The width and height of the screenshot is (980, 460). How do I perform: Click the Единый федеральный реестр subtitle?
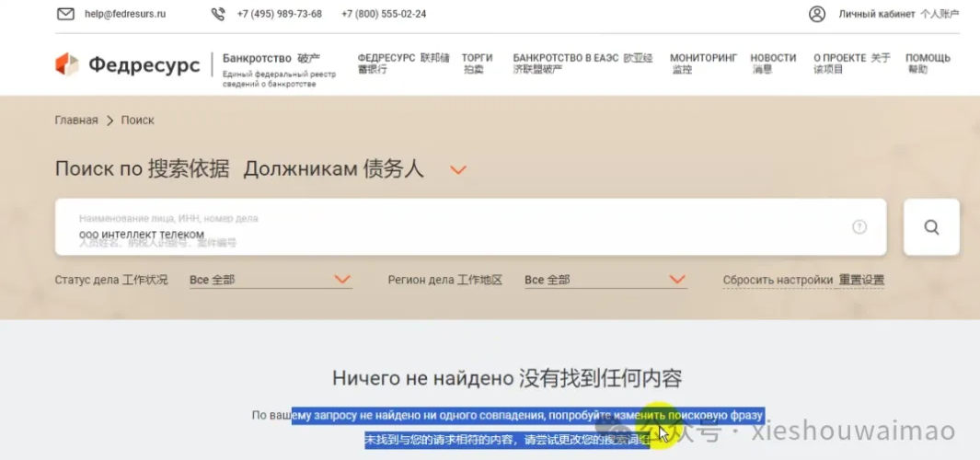click(279, 79)
